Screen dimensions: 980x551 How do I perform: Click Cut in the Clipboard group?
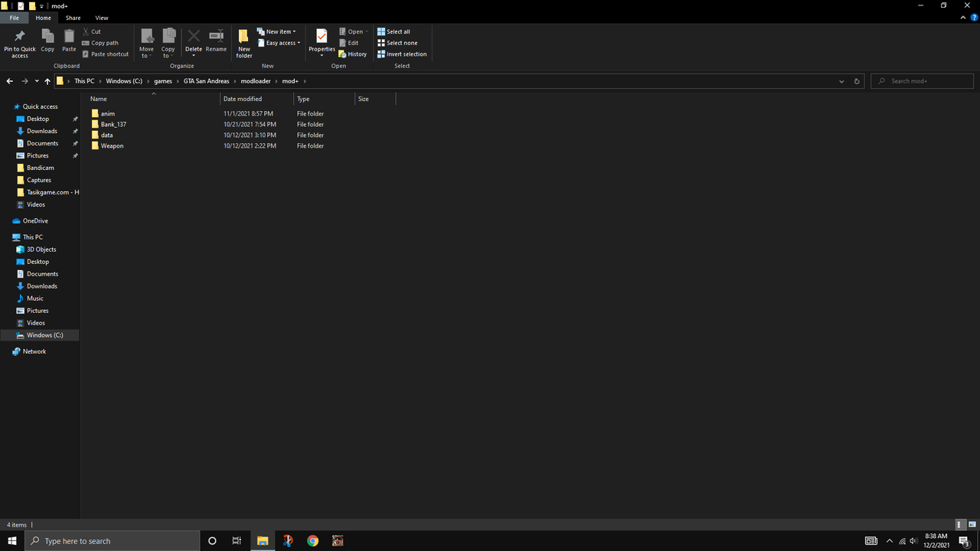(x=91, y=31)
